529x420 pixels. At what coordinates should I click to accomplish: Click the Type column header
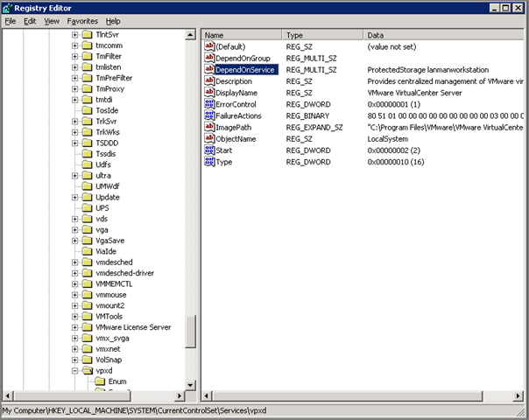322,35
